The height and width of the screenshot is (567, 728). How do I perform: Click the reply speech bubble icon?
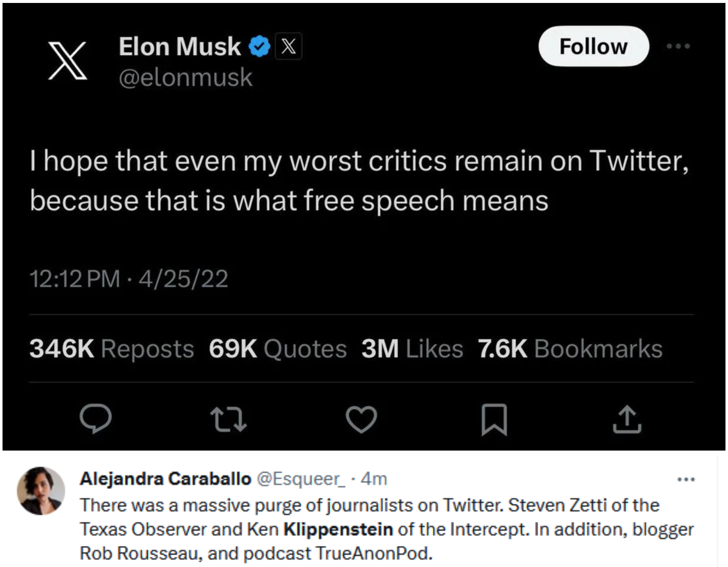96,418
